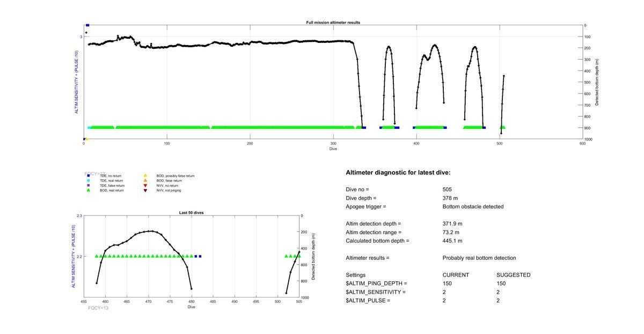Click the '$ALTIM_SENSITIVITY =' setting label
Screen dimensions: 644x334
point(376,292)
